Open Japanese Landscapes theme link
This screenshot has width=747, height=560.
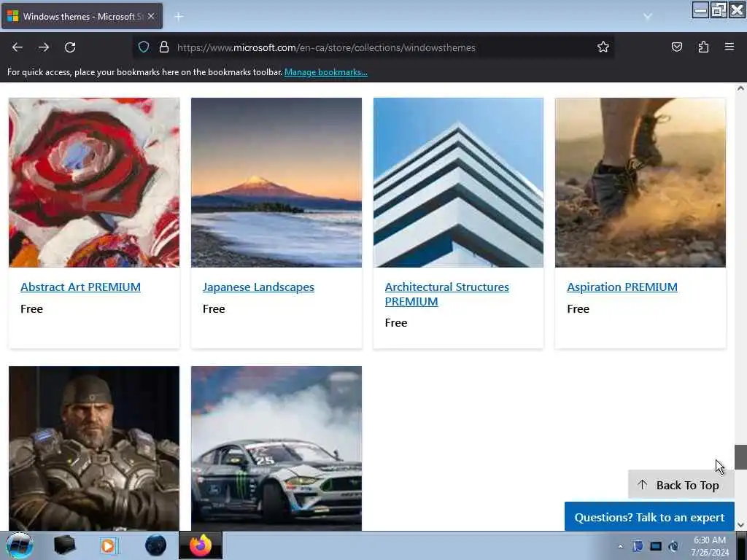(258, 287)
